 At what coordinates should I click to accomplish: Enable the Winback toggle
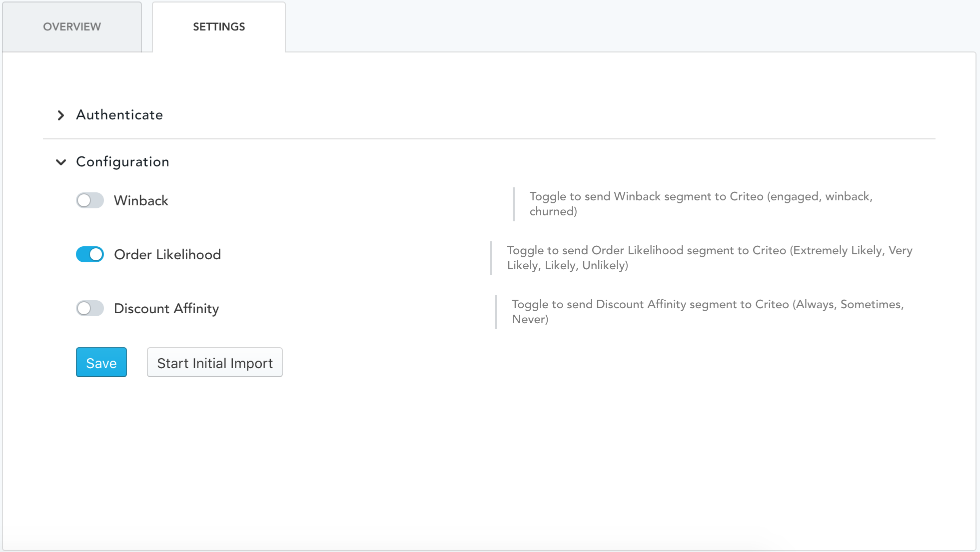click(x=90, y=200)
